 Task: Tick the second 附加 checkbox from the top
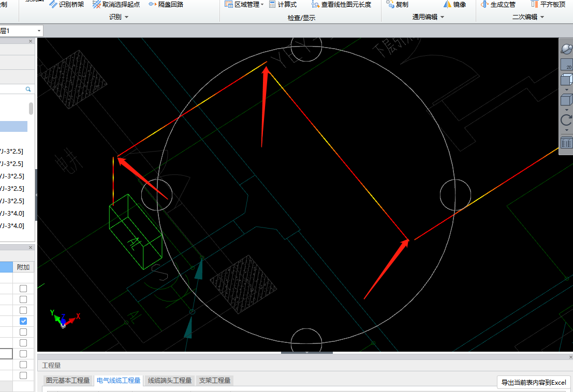(23, 299)
